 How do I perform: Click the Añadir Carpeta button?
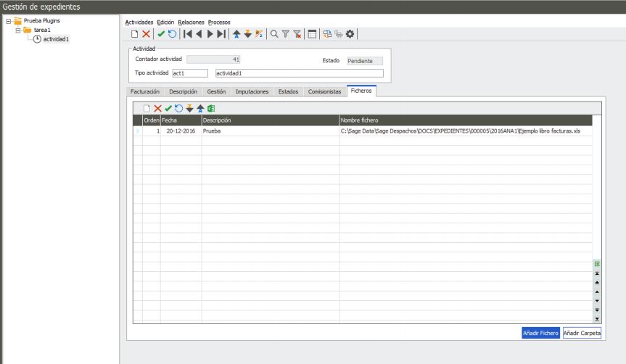point(582,333)
